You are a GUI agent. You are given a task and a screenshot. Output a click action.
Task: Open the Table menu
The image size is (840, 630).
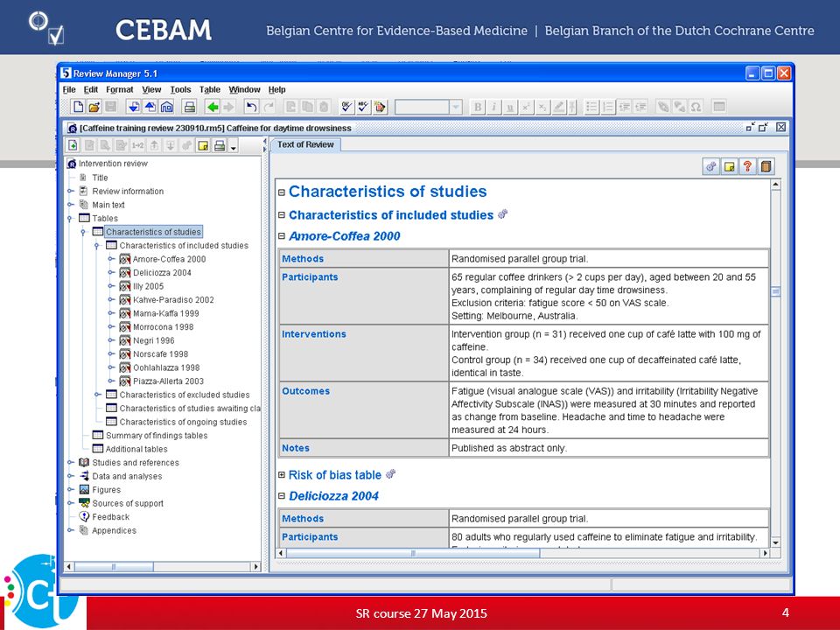(x=210, y=89)
